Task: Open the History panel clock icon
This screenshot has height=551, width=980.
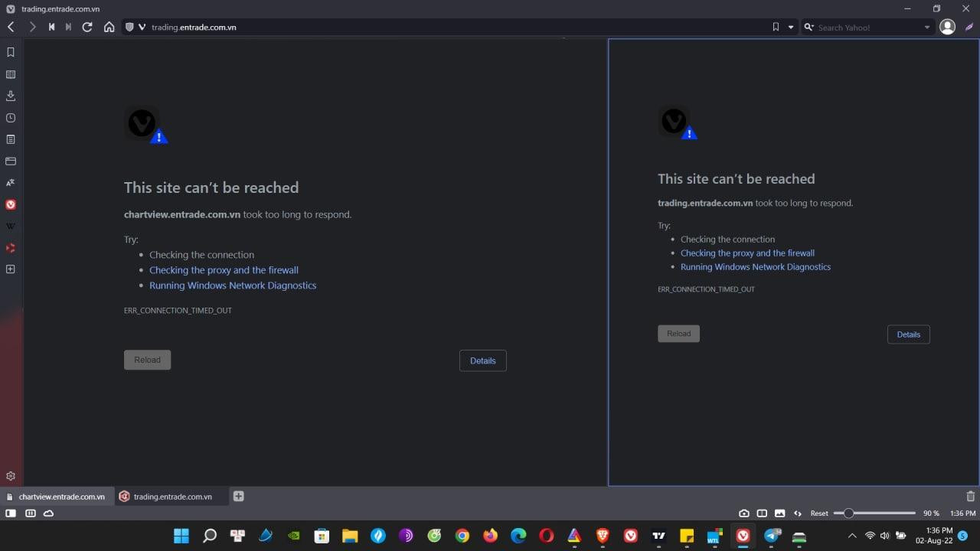Action: pos(11,118)
